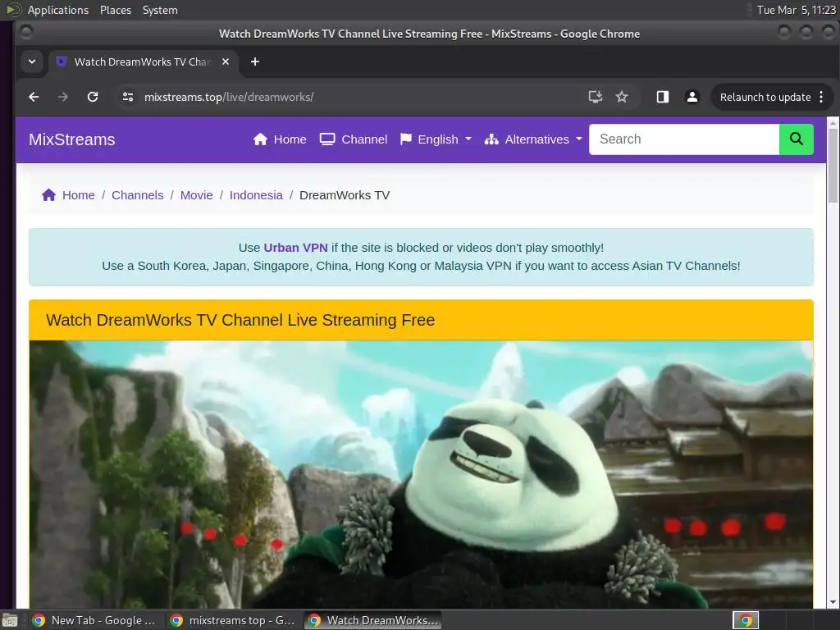The width and height of the screenshot is (840, 630).
Task: Click Relaunch to update button
Action: (765, 97)
